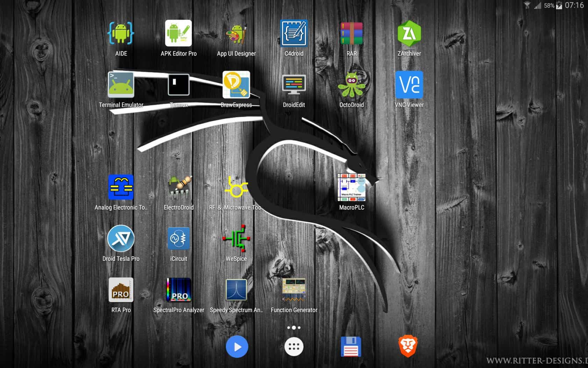Viewport: 588px width, 368px height.
Task: Launch APK Editor Pro
Action: tap(179, 33)
